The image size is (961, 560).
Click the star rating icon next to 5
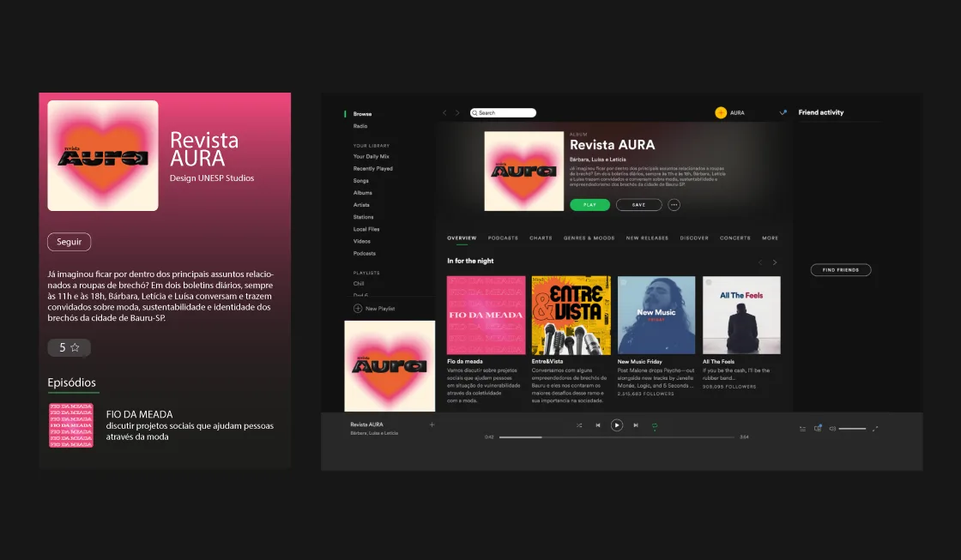point(75,347)
